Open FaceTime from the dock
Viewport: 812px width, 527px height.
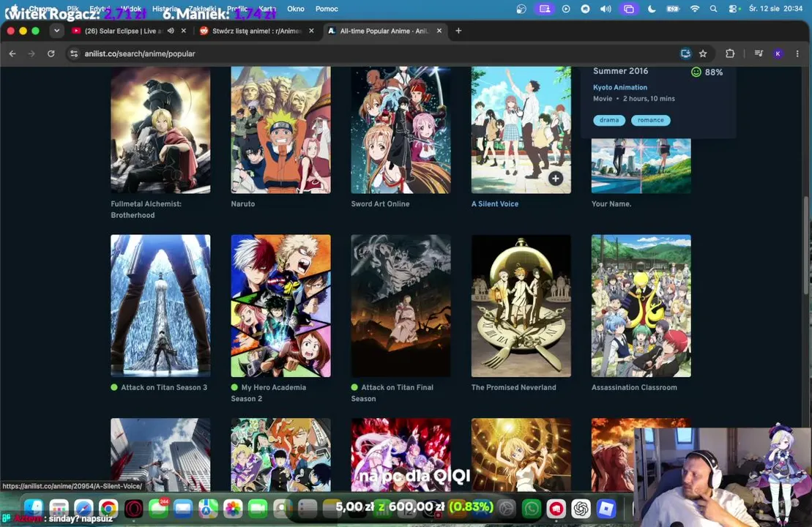[258, 509]
